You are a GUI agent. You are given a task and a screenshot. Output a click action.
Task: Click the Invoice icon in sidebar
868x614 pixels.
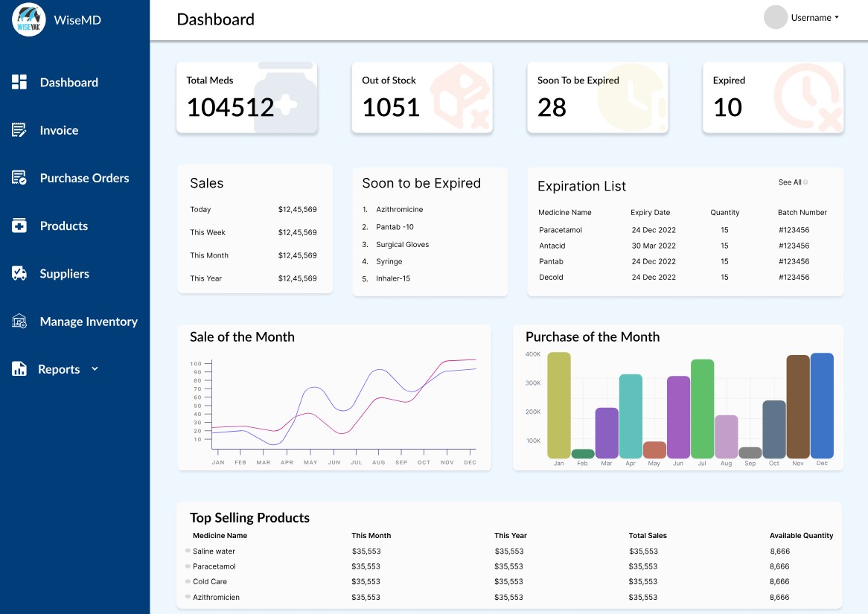[19, 130]
